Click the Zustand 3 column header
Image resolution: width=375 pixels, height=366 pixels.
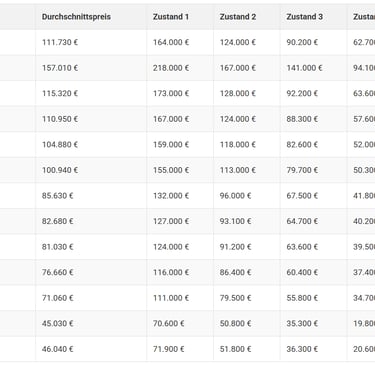(x=304, y=17)
